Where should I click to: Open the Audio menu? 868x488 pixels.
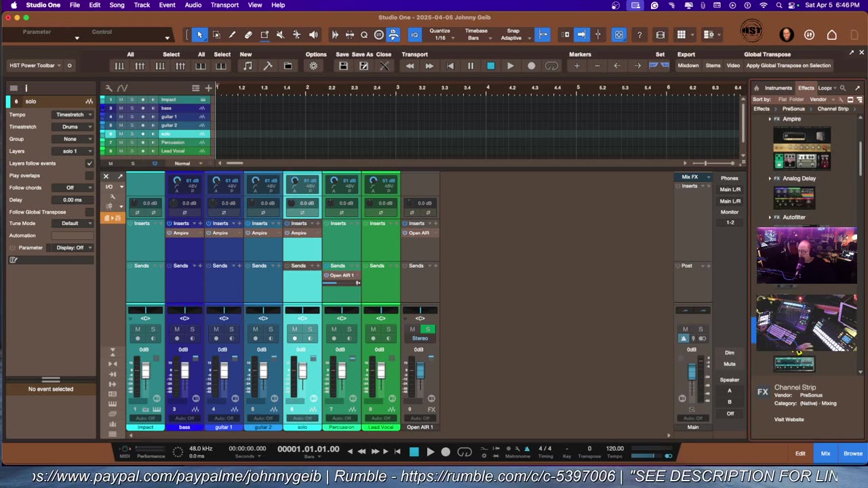pyautogui.click(x=193, y=5)
